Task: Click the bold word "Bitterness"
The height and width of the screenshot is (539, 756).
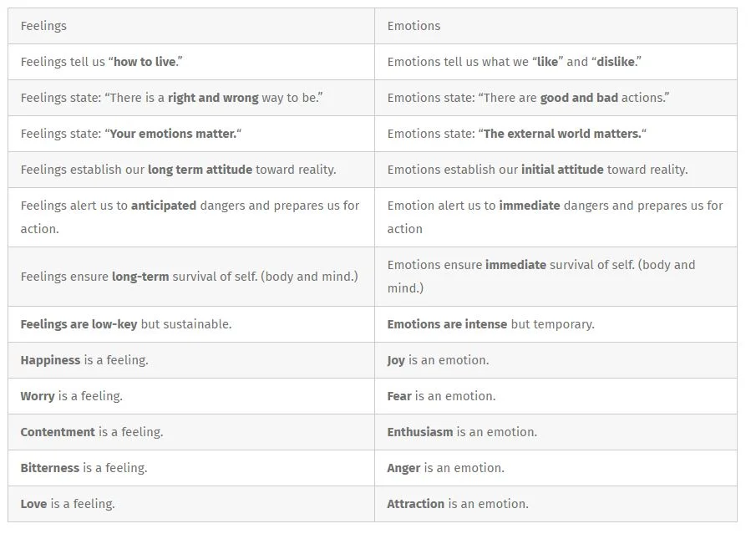Action: [50, 468]
